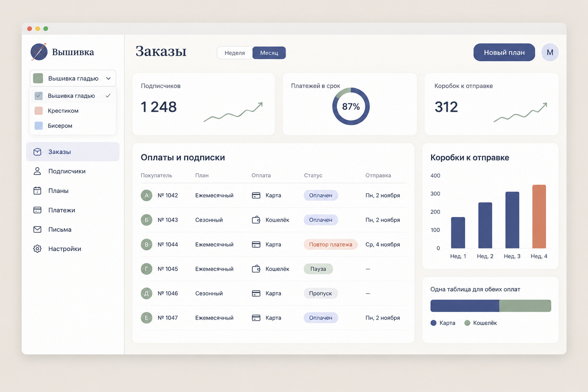
Task: Click the pink Крестиком color swatch
Action: coord(39,111)
